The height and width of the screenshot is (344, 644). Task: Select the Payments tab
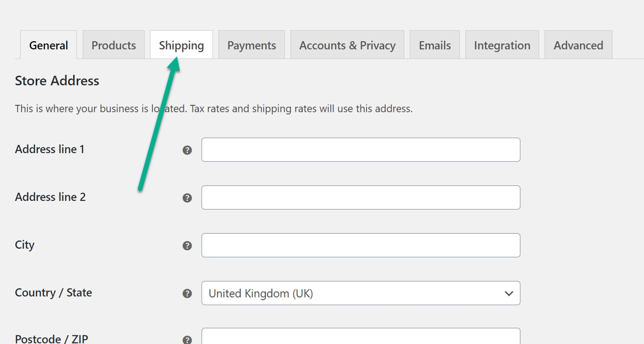[x=251, y=45]
